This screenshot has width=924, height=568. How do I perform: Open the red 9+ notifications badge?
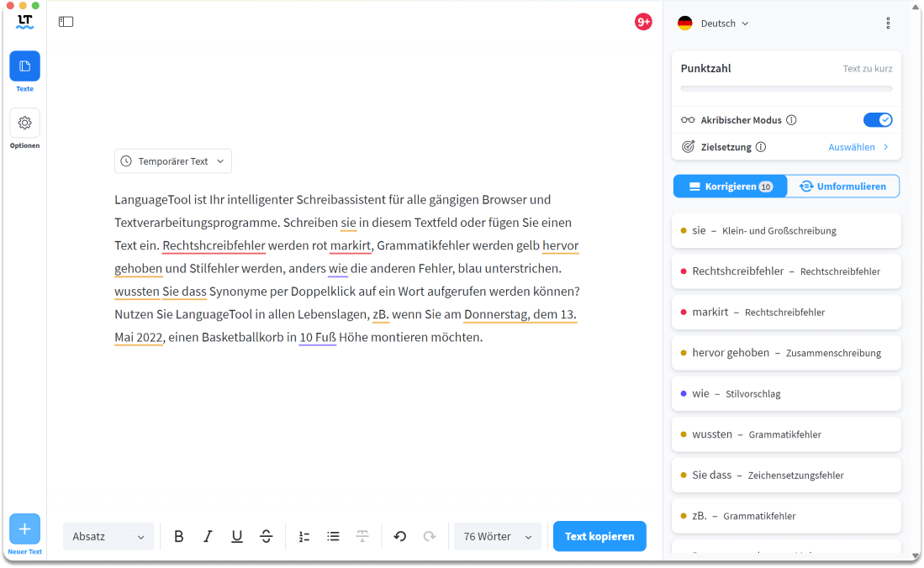tap(643, 23)
